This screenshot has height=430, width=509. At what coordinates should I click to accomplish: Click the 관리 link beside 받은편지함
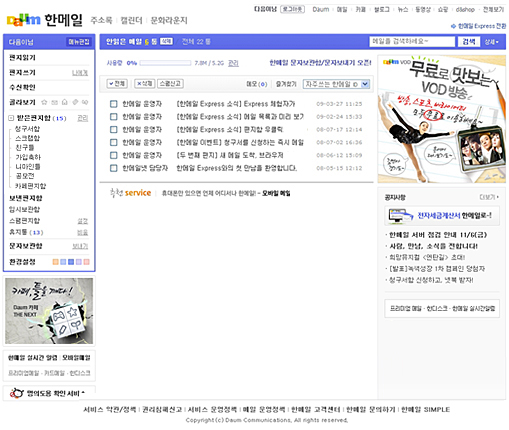click(x=83, y=118)
